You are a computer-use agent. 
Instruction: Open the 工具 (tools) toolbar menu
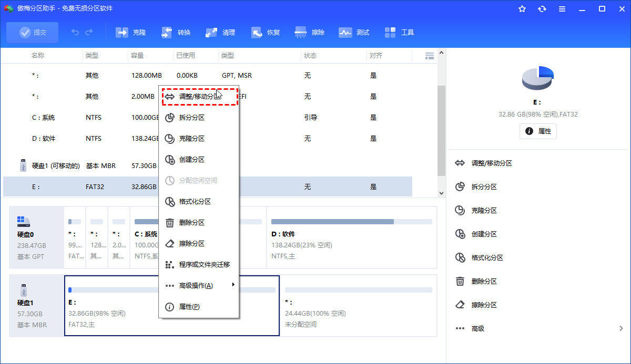[x=399, y=33]
